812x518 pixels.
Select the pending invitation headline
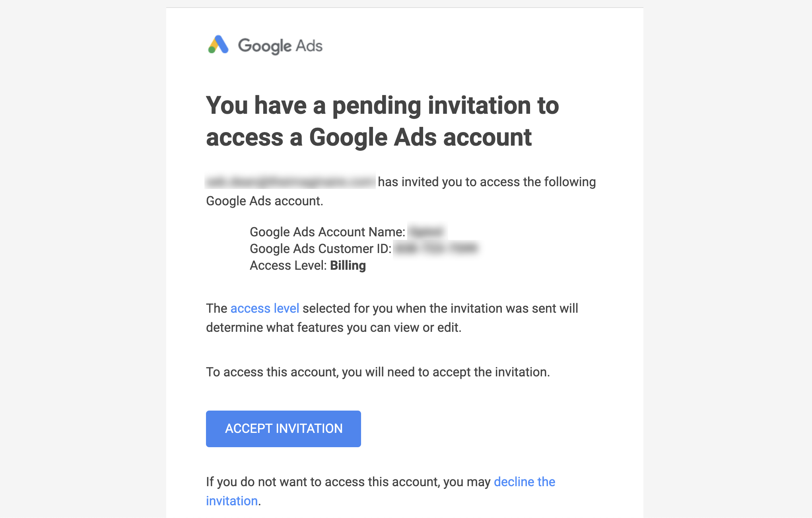(x=382, y=121)
